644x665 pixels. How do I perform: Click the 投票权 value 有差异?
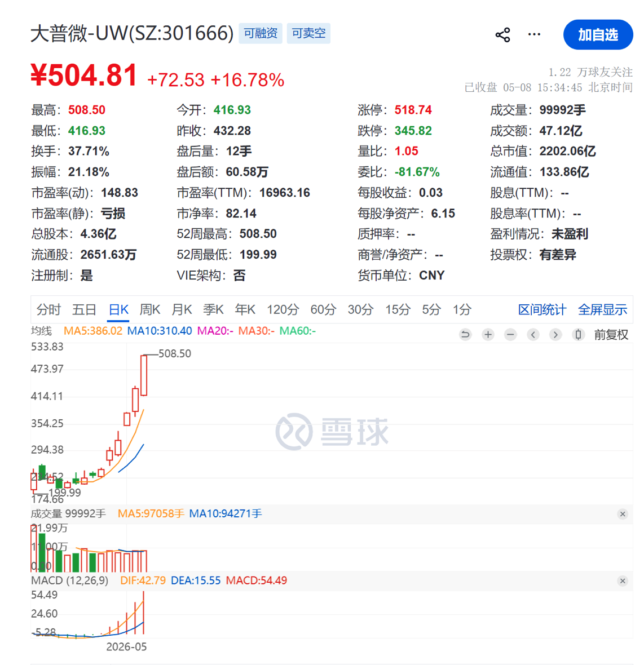pos(558,255)
